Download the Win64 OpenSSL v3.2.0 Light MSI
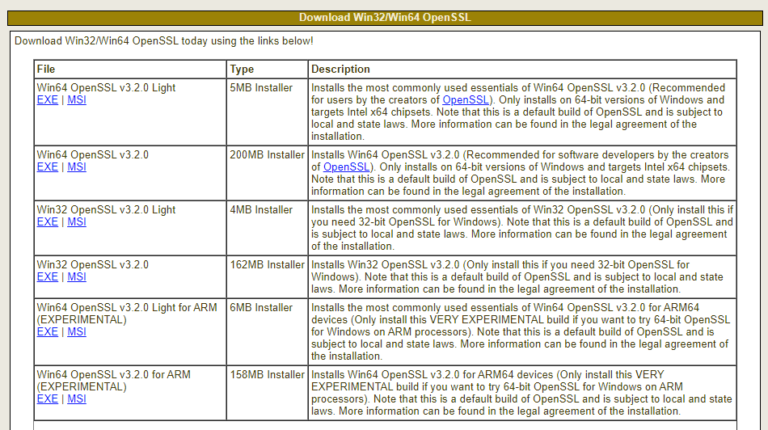The width and height of the screenshot is (768, 430). (x=76, y=100)
